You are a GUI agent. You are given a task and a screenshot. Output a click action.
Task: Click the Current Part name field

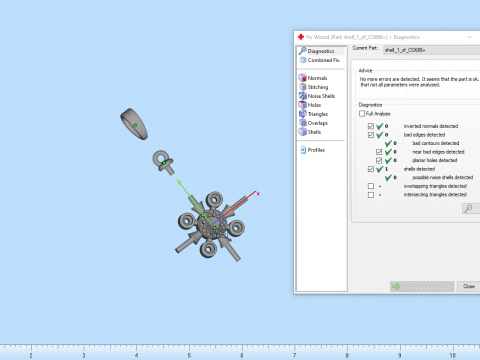point(432,50)
